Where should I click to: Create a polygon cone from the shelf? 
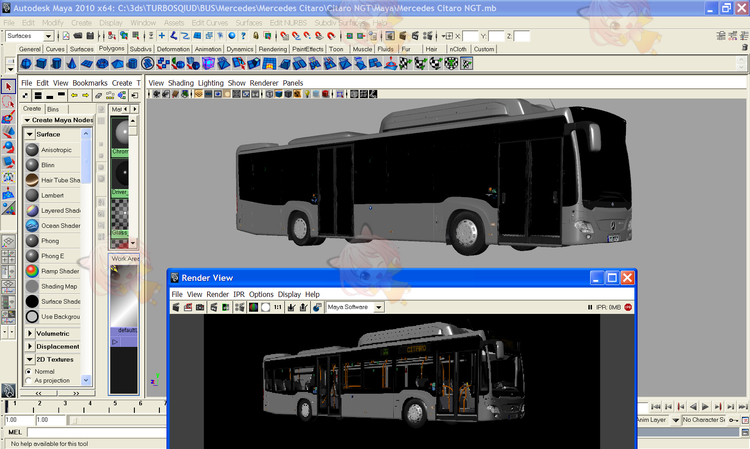tap(71, 64)
